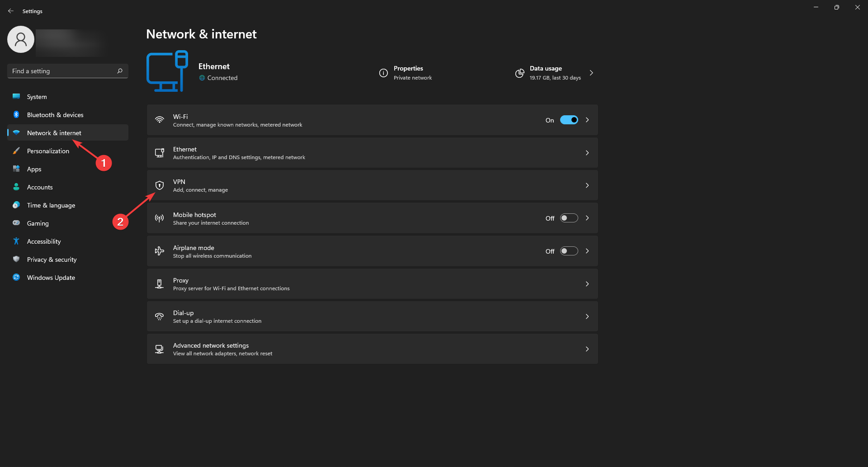Open Airplane mode chevron arrow
This screenshot has height=467, width=868.
(587, 251)
